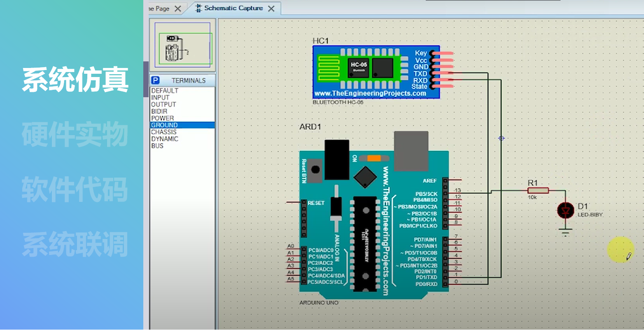Click the P pick button beside TERMINALS

tap(155, 80)
